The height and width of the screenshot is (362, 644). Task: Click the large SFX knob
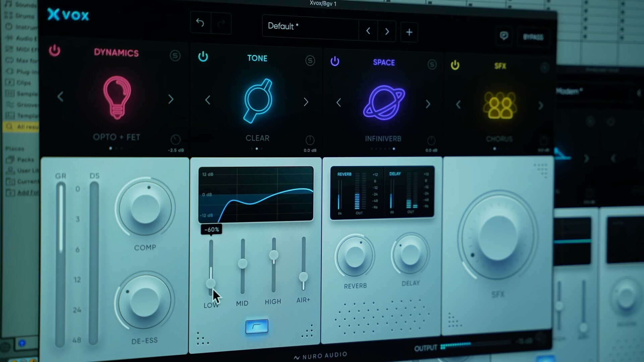pos(498,237)
